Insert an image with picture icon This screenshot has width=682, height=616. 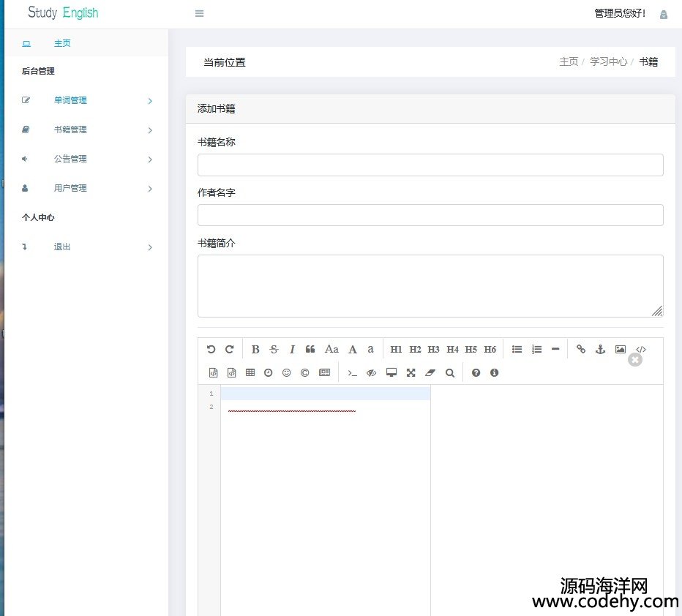pos(621,349)
